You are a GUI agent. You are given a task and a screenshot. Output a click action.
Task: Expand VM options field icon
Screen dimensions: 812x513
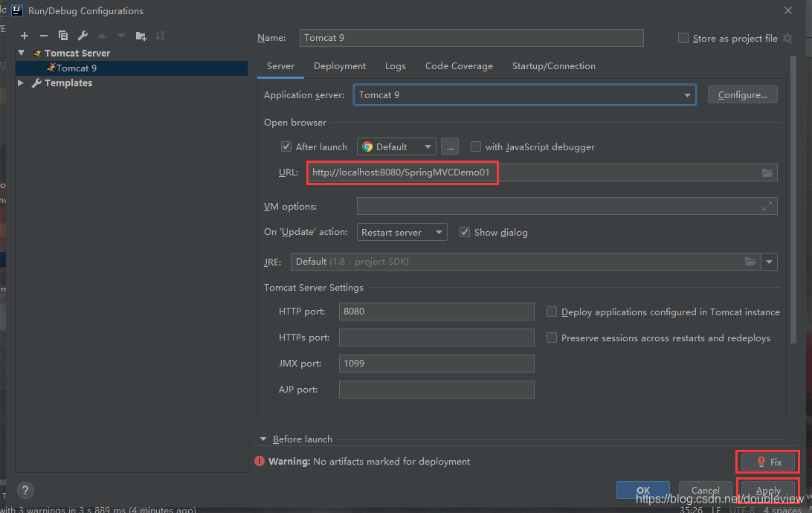click(767, 206)
